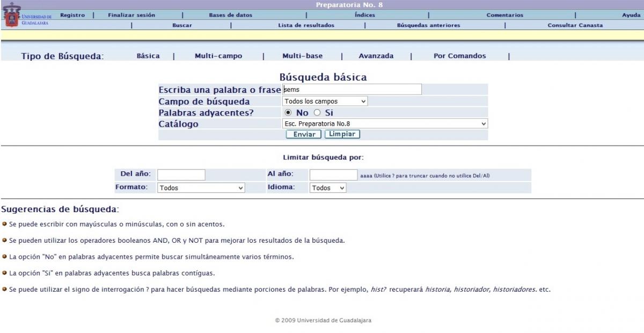Screen dimensions: 644x333
Task: View Búsquedas anteriores
Action: (x=428, y=25)
